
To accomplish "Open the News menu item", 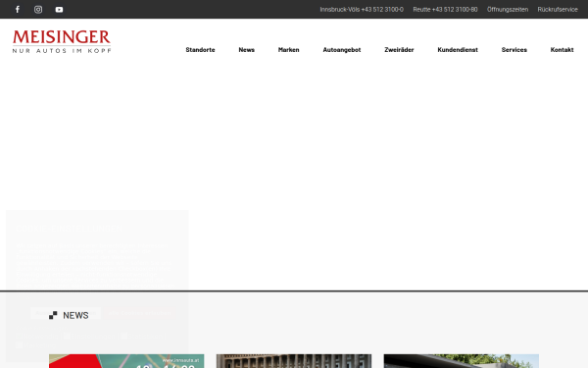I will click(x=246, y=50).
